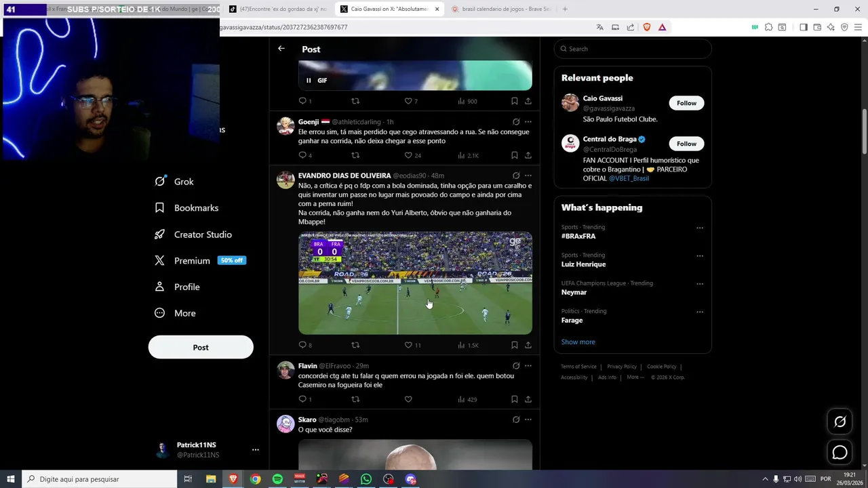The width and height of the screenshot is (868, 488).
Task: Open more options on Evandro Dias reply
Action: 528,176
